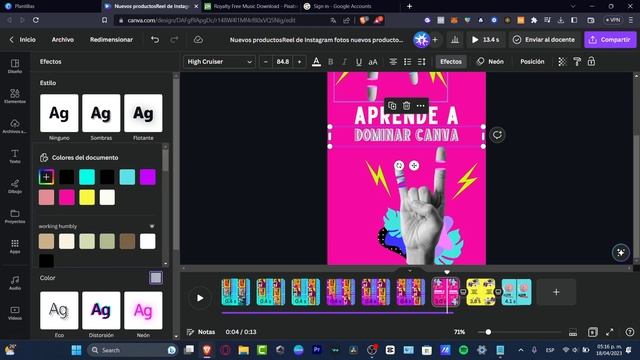Toggle bulleted list

[x=407, y=62]
